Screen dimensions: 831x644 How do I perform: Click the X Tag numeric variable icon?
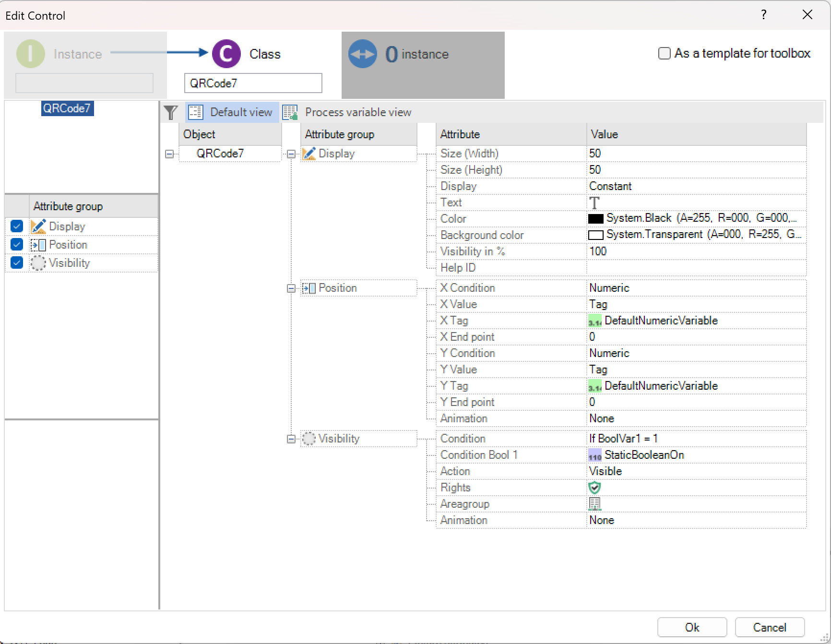pyautogui.click(x=594, y=321)
